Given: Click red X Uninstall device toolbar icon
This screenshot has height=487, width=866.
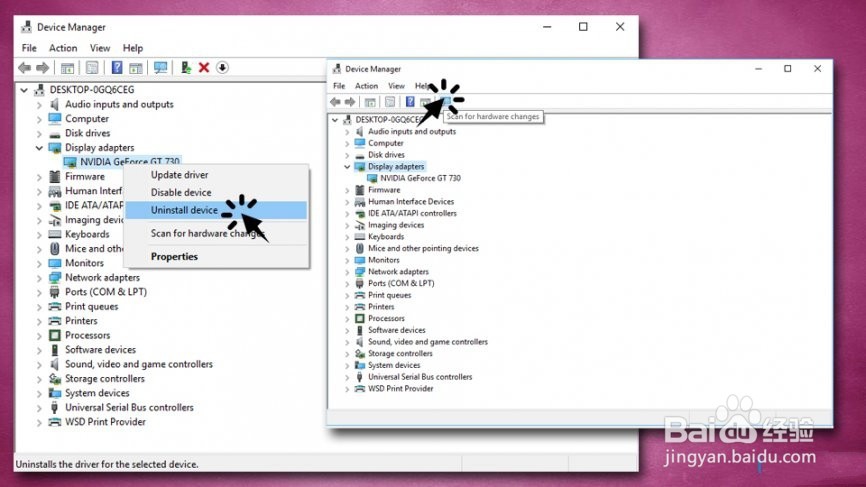Looking at the screenshot, I should [x=204, y=67].
